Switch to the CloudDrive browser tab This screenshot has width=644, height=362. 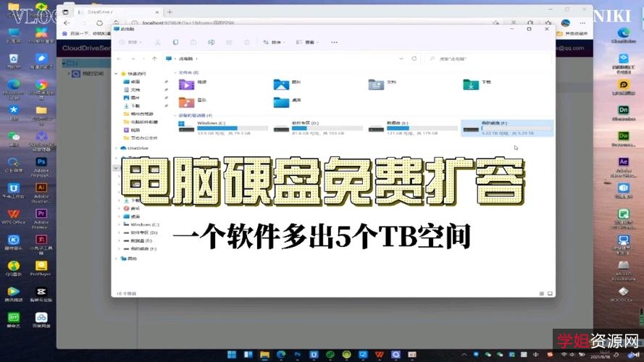[117, 12]
